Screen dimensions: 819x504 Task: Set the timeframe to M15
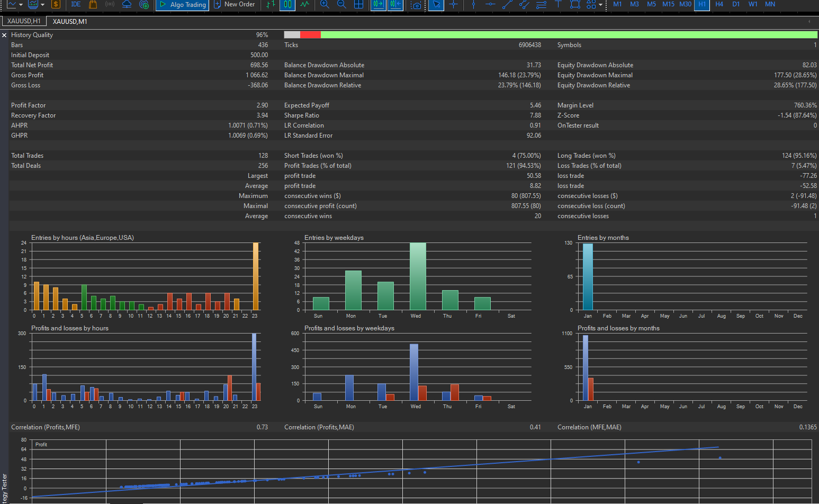668,4
